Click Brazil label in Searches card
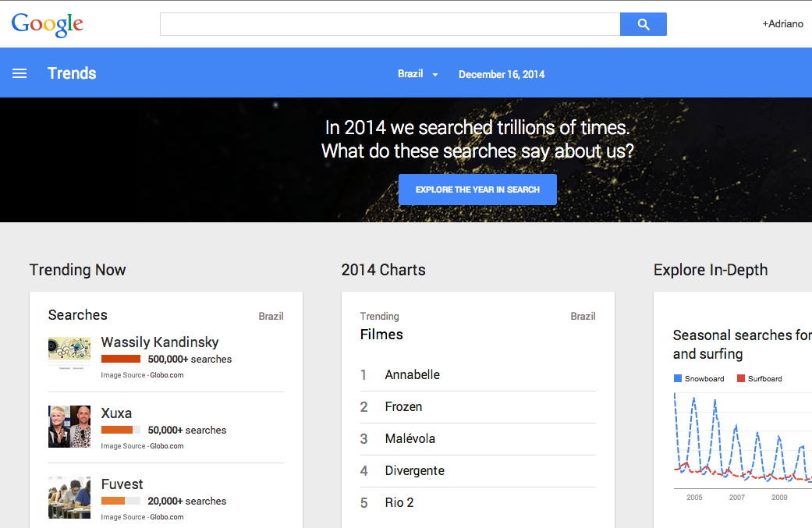812x528 pixels. click(271, 317)
